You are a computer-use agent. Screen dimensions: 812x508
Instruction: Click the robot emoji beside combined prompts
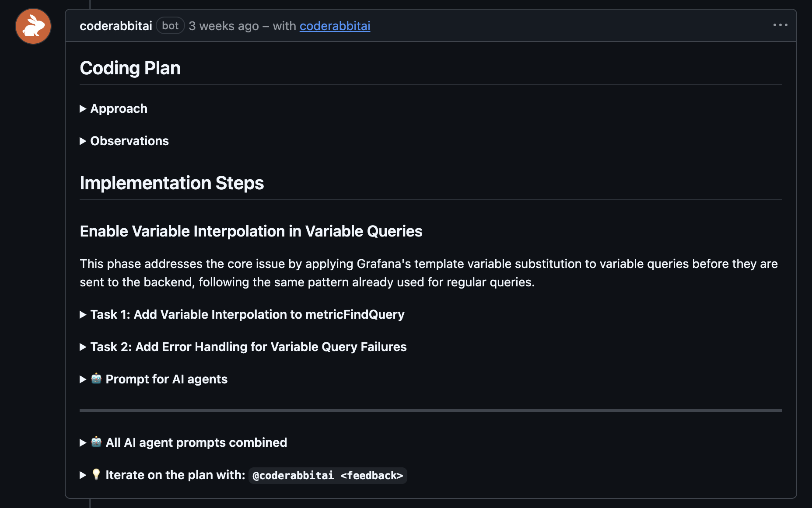point(96,442)
